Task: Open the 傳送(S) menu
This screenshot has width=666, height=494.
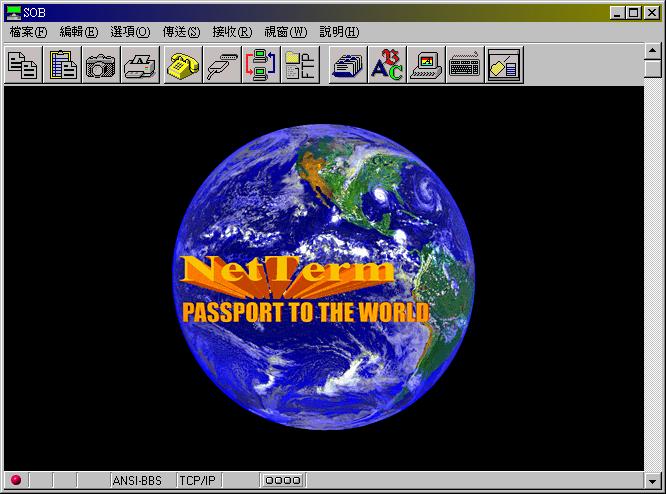Action: tap(181, 32)
